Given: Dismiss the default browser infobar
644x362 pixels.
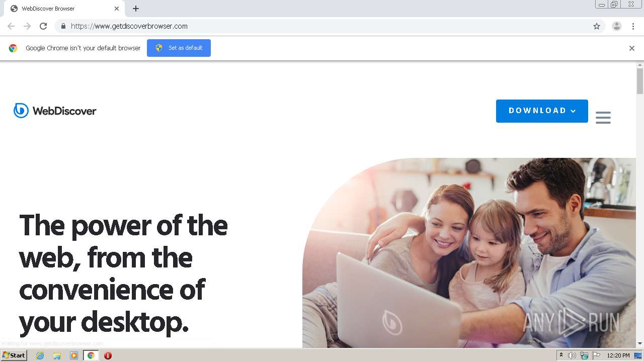Looking at the screenshot, I should [632, 48].
